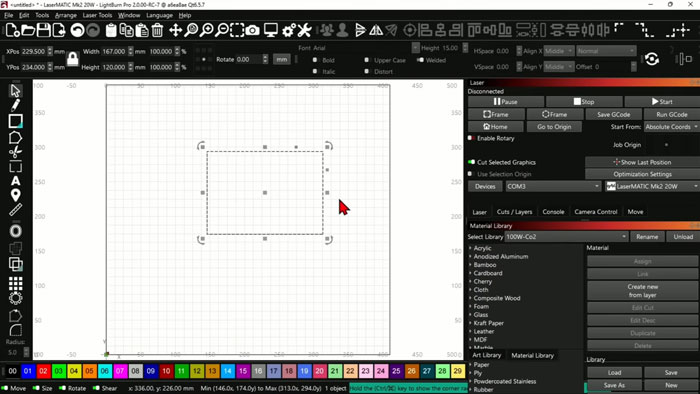Undo the last action
Image resolution: width=700 pixels, height=394 pixels.
77,30
